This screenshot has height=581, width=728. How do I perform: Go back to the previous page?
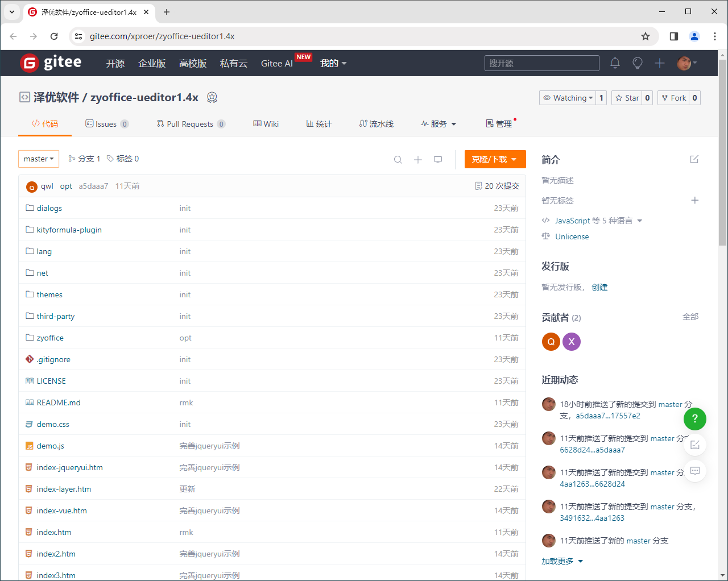(x=13, y=36)
